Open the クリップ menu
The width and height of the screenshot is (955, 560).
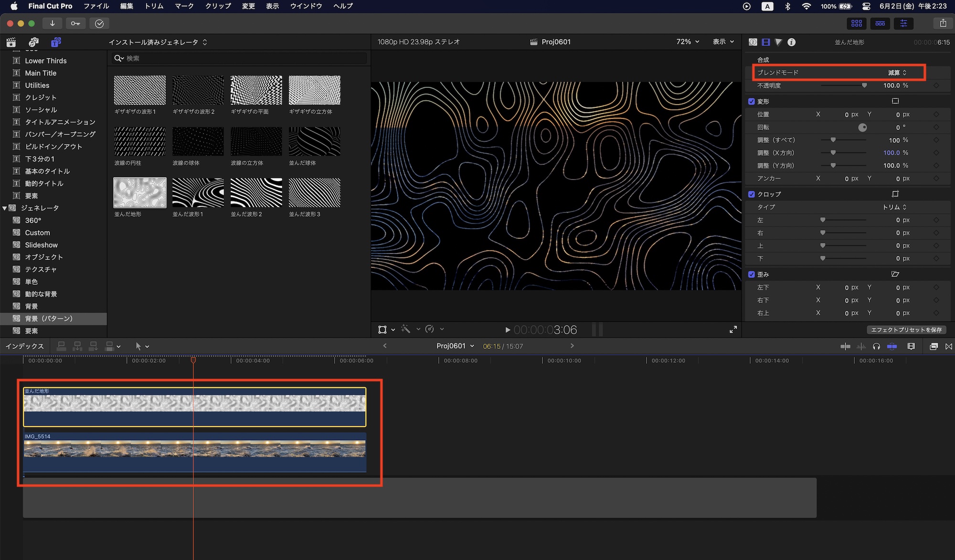coord(218,6)
